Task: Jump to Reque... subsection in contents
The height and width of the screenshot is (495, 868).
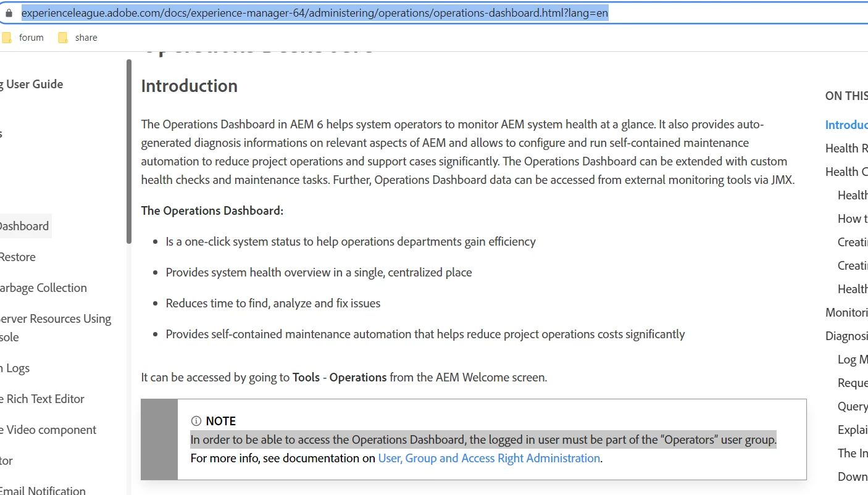Action: click(x=853, y=383)
